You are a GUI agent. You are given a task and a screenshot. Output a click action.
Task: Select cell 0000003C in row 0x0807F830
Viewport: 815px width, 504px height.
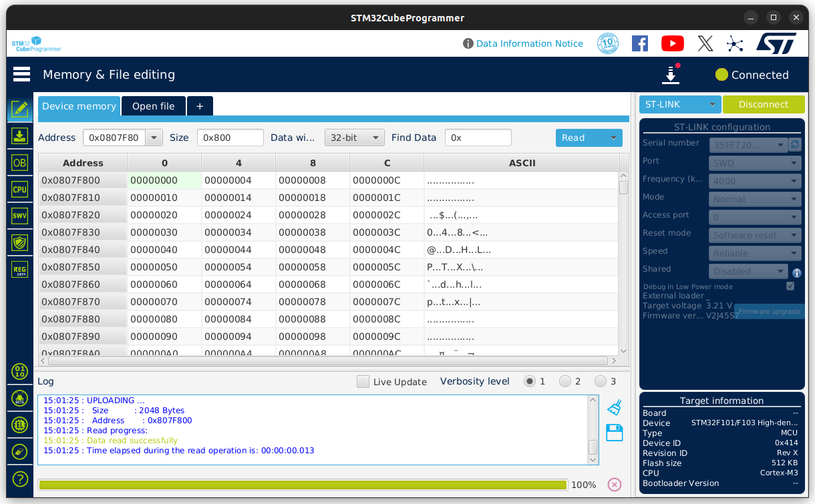click(387, 232)
